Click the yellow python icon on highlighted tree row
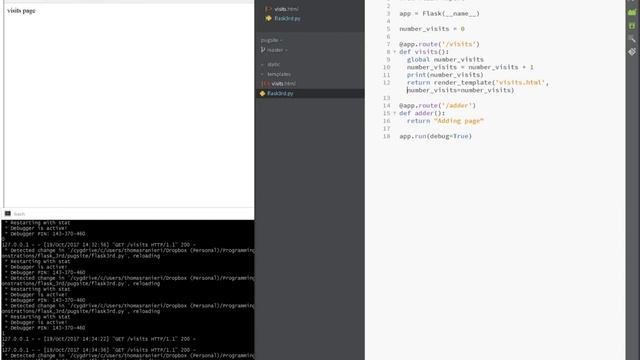 [262, 93]
